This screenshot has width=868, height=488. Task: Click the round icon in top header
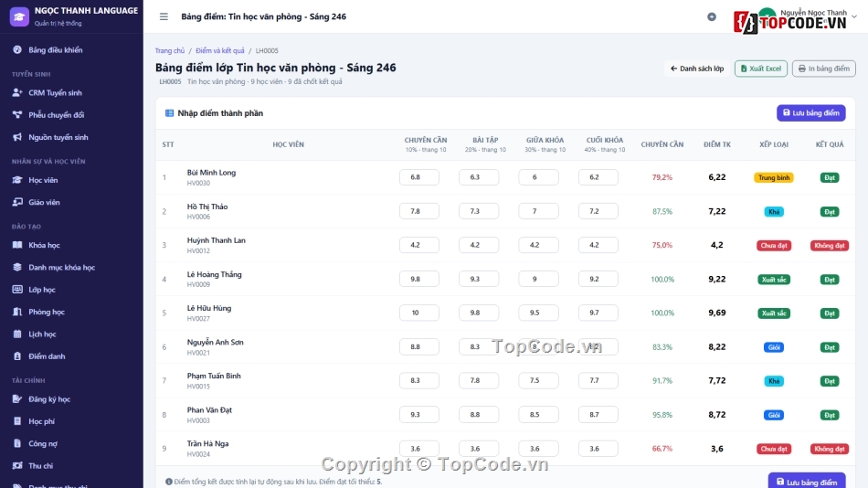(712, 16)
